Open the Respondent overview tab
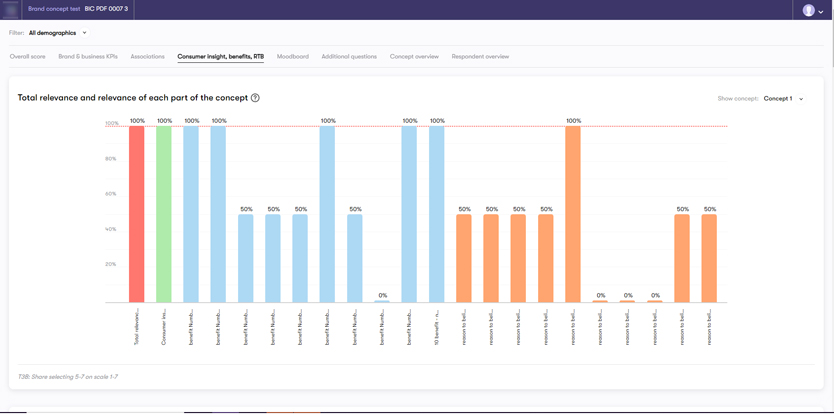 pyautogui.click(x=480, y=57)
